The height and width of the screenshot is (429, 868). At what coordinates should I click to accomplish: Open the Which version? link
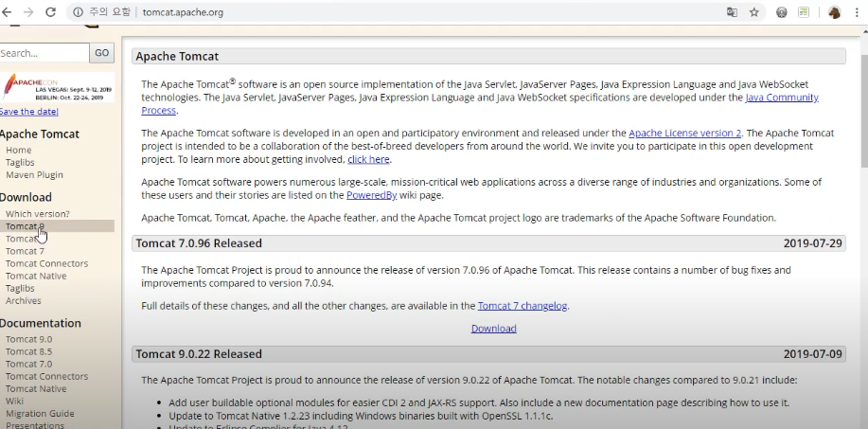pyautogui.click(x=38, y=214)
